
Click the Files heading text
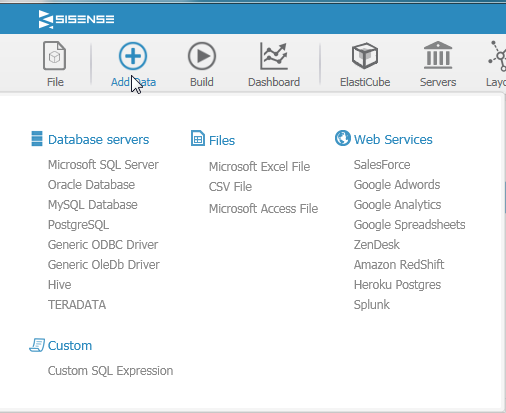[222, 141]
